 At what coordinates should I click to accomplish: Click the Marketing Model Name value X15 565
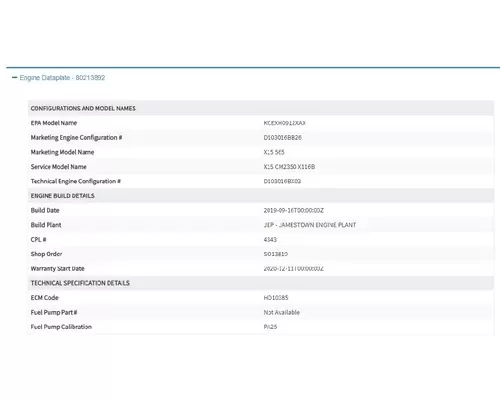click(x=274, y=152)
